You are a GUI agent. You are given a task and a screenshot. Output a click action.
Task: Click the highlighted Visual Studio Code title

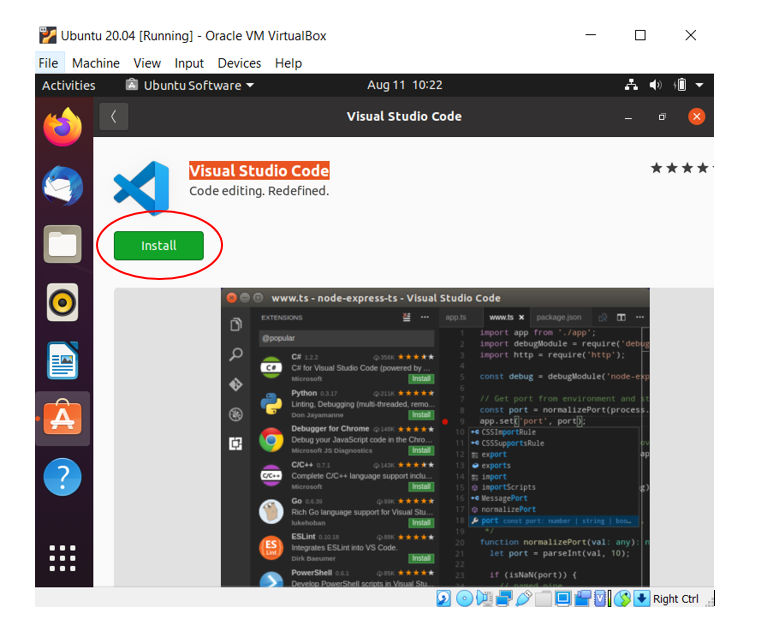(259, 171)
